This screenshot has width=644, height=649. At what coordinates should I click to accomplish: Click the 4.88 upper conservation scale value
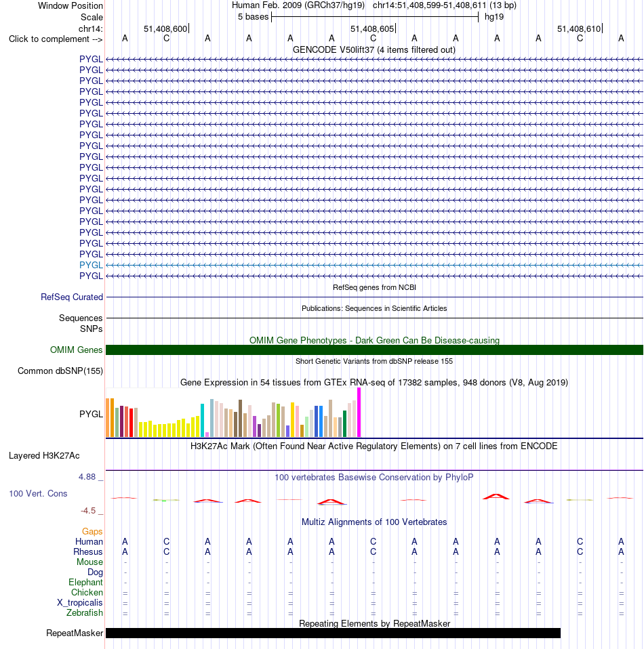click(x=87, y=477)
